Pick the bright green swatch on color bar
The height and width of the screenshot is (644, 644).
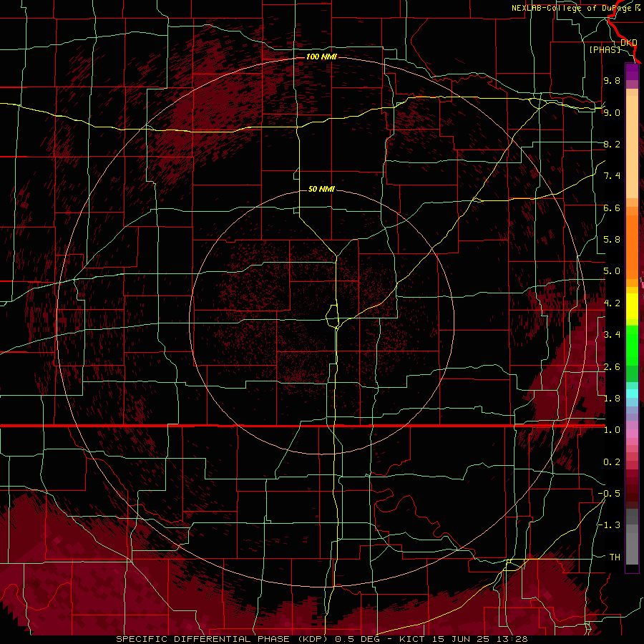click(632, 345)
